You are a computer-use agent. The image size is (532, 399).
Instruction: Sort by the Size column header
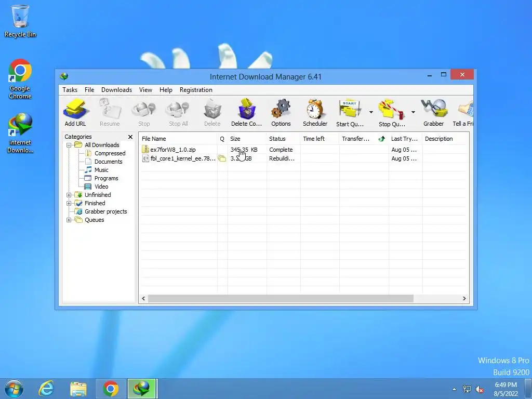point(247,139)
